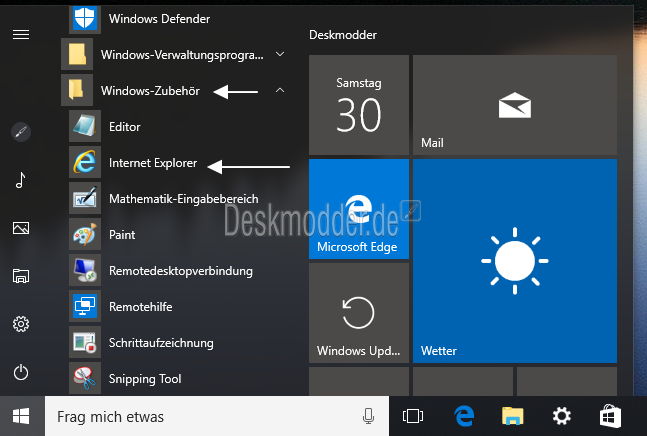Launch Paint via its palette icon
This screenshot has width=647, height=436.
pos(85,234)
